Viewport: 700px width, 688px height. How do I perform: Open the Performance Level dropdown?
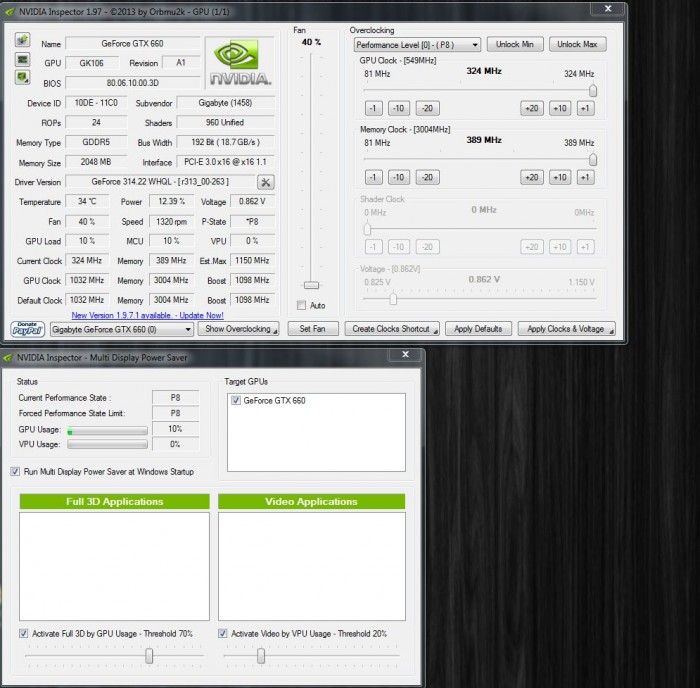point(417,45)
